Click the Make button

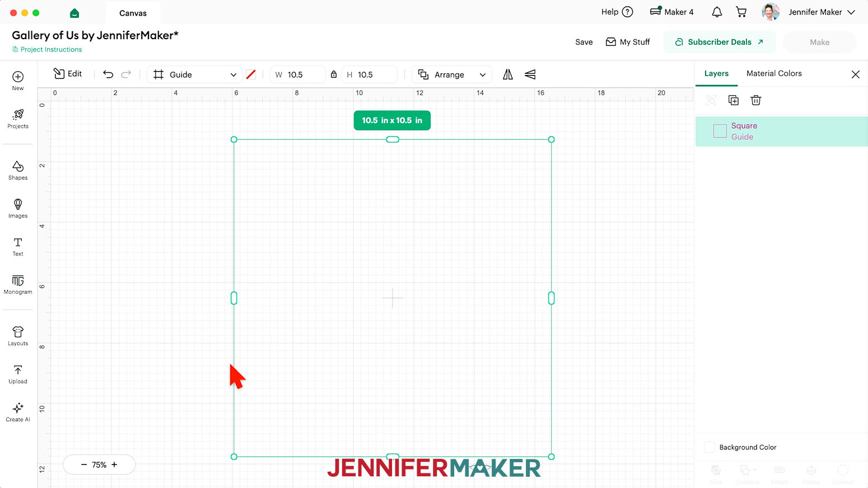pos(819,42)
